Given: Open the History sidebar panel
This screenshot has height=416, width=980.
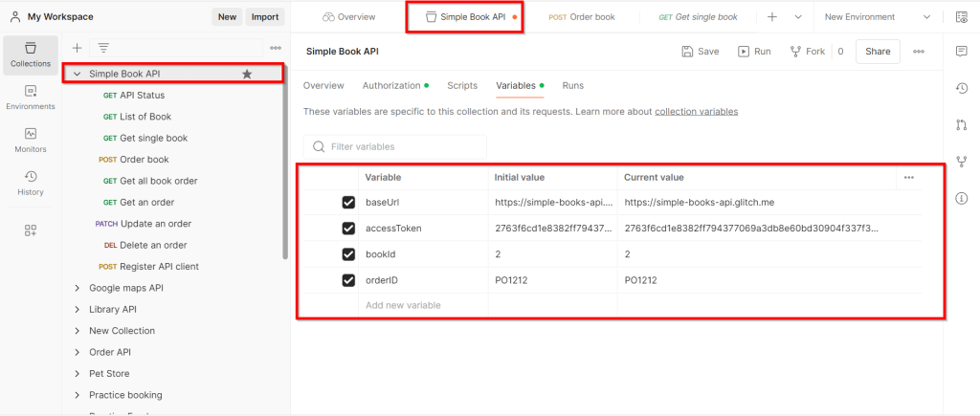Looking at the screenshot, I should pyautogui.click(x=30, y=182).
